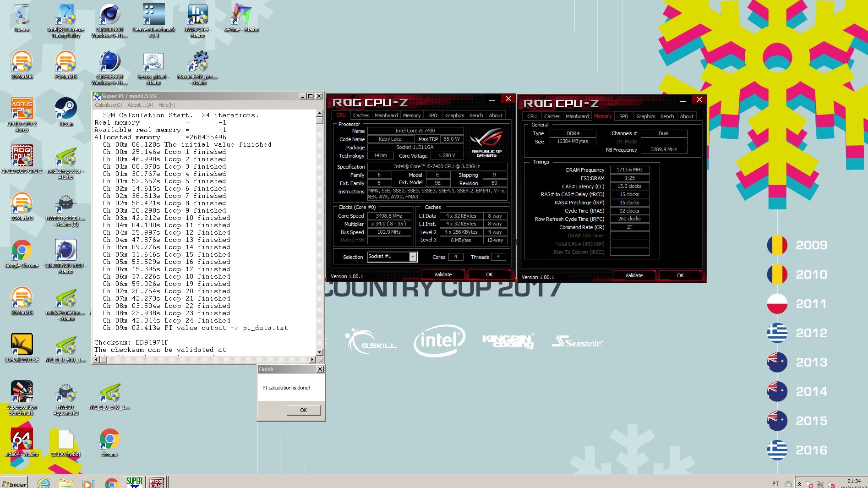Open HWBOTX265 benchmark shortcut
This screenshot has height=488, width=868.
(66, 210)
